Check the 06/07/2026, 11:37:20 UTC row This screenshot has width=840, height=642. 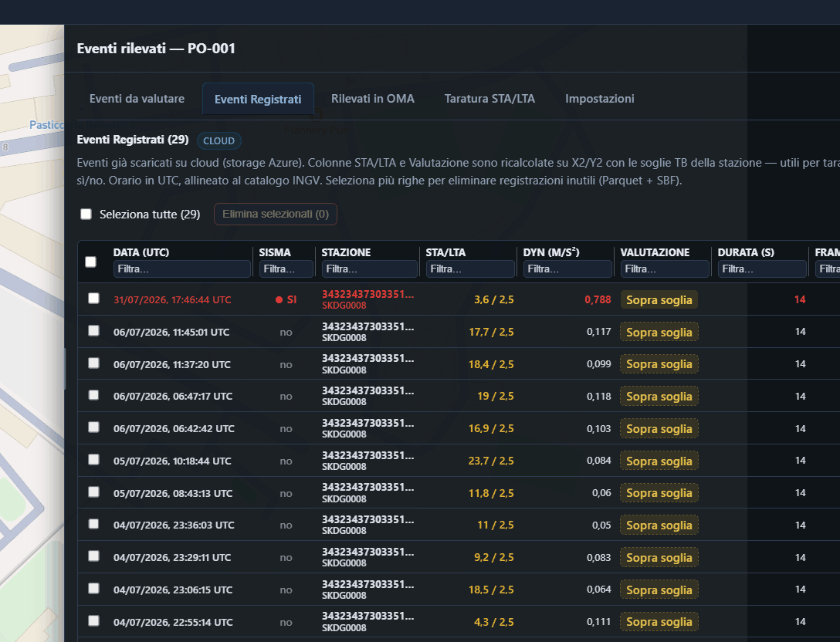coord(93,363)
